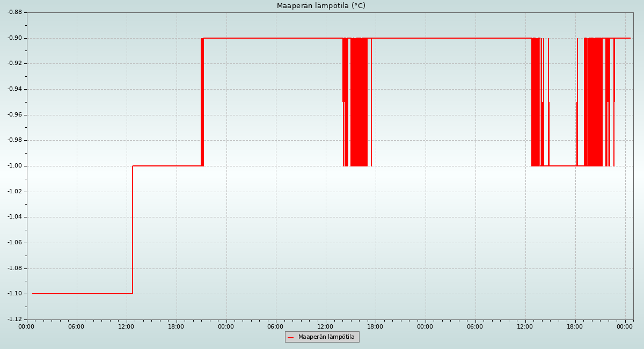Select the -0.90 y-axis tick label
This screenshot has width=644, height=349.
14,38
